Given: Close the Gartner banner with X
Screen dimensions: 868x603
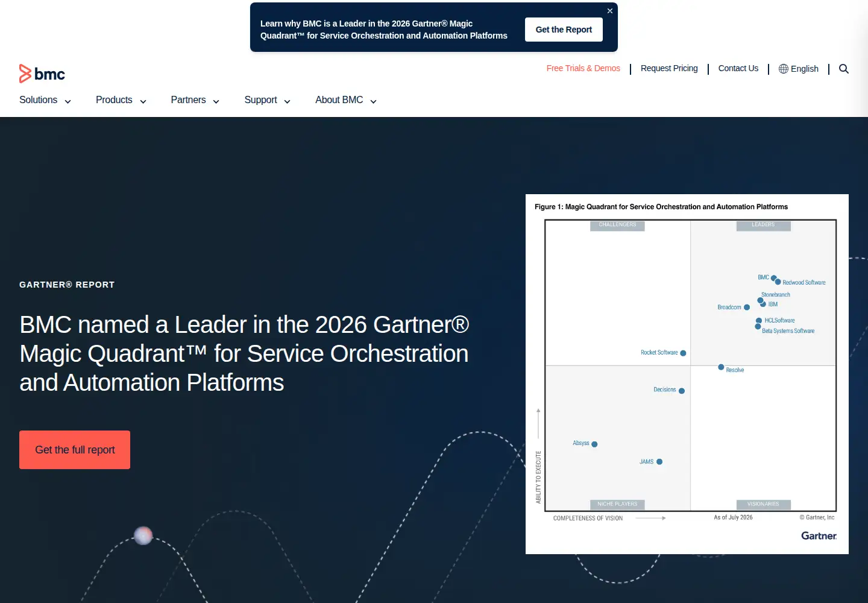Looking at the screenshot, I should click(x=610, y=11).
